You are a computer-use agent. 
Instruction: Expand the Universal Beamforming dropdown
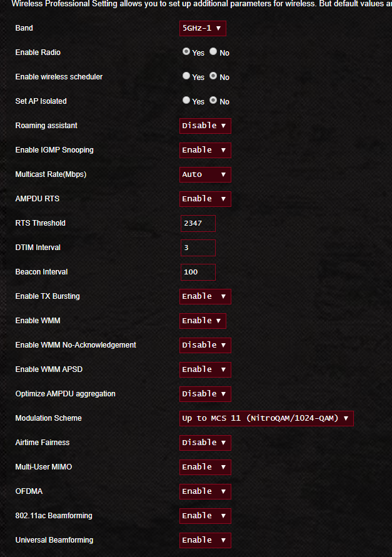[x=205, y=540]
